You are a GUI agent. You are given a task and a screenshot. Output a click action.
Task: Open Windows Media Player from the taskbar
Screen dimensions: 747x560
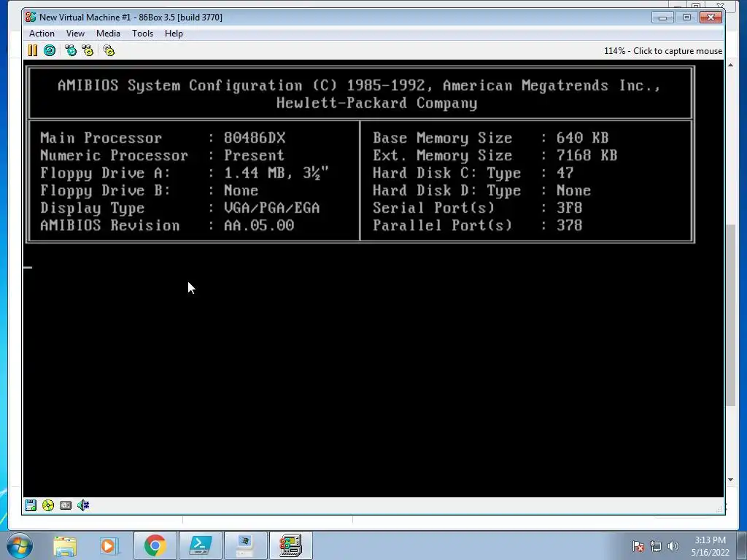click(109, 545)
